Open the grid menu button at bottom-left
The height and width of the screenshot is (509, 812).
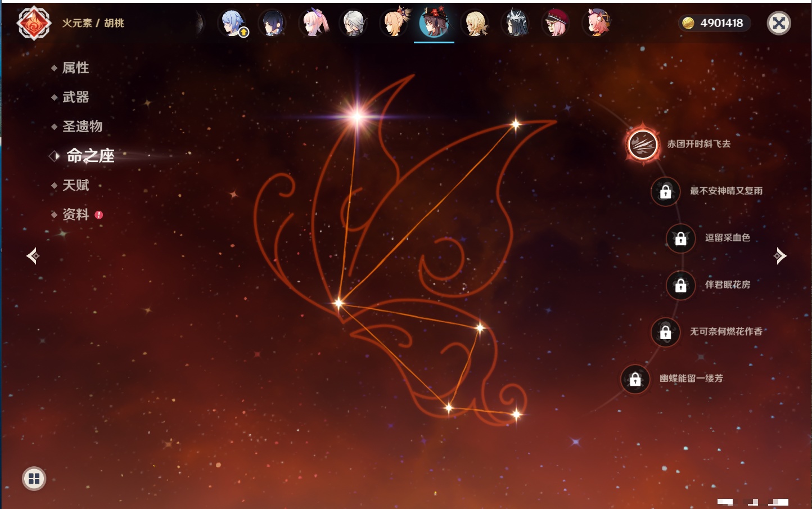[34, 479]
